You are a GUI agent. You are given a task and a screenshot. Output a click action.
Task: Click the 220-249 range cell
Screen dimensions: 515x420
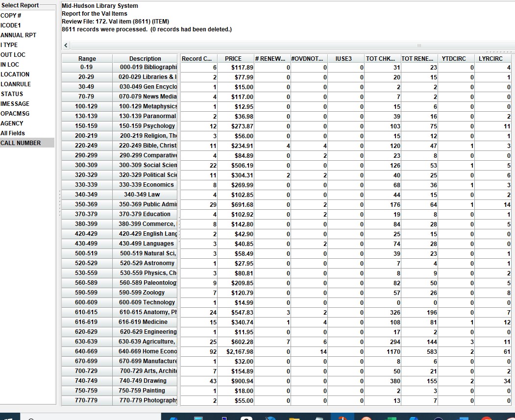(87, 146)
